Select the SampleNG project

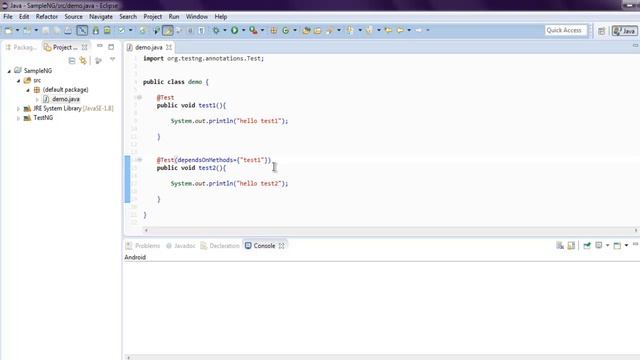38,71
